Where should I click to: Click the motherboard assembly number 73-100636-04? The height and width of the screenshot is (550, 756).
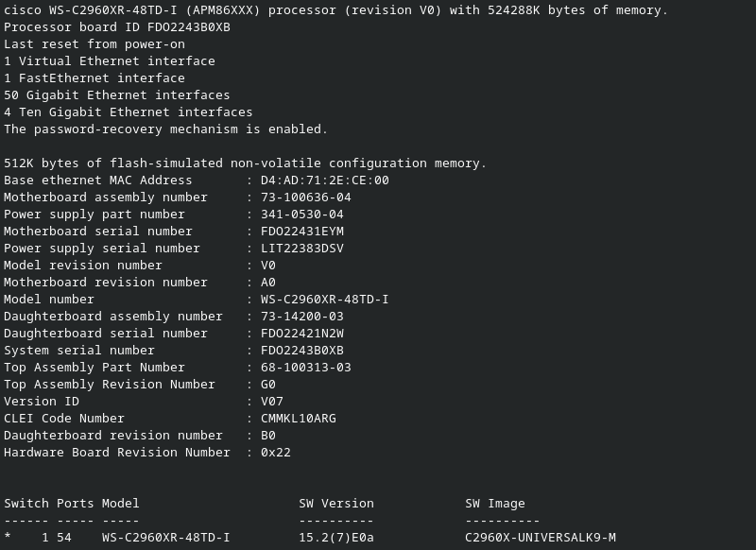tap(305, 198)
